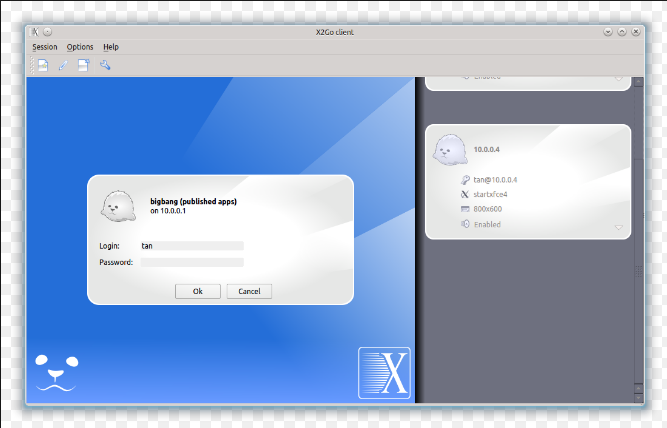Click the Ok button in login dialog
The height and width of the screenshot is (428, 667).
(x=198, y=291)
